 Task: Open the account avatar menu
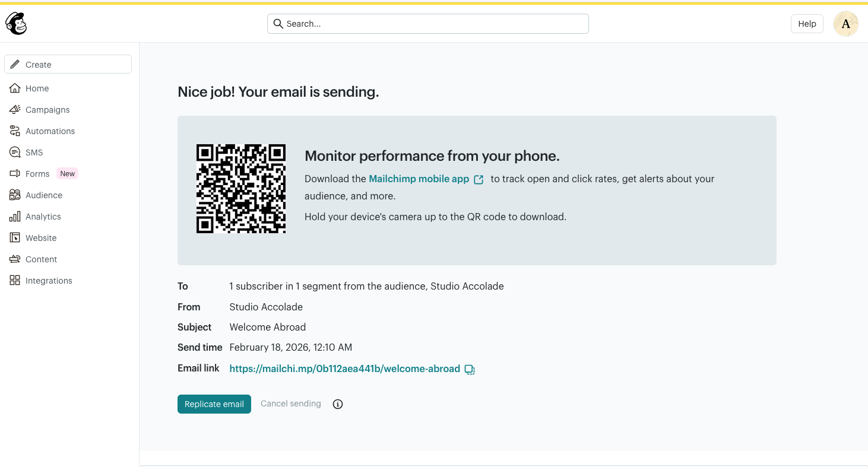point(845,24)
